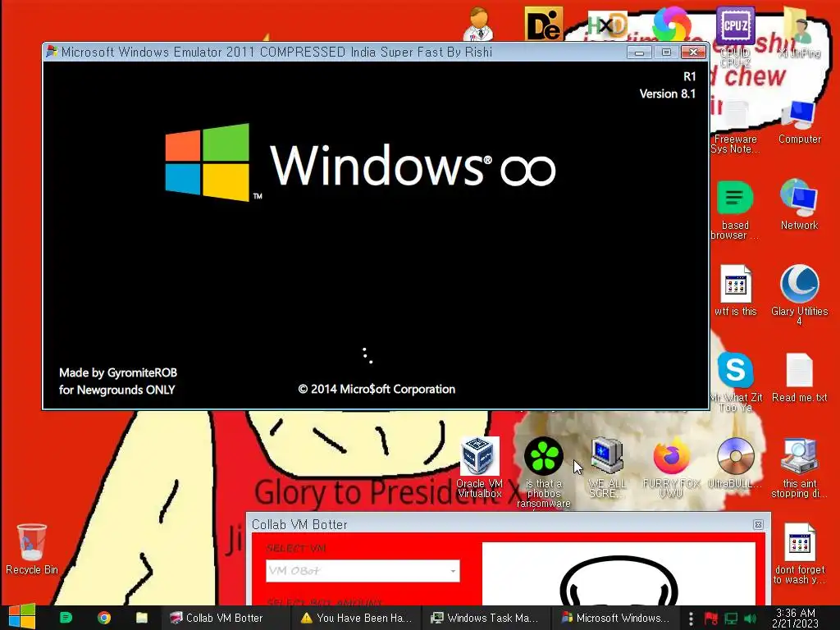This screenshot has height=630, width=840.
Task: Open the Freeware Sys Note desktop icon
Action: click(x=735, y=127)
